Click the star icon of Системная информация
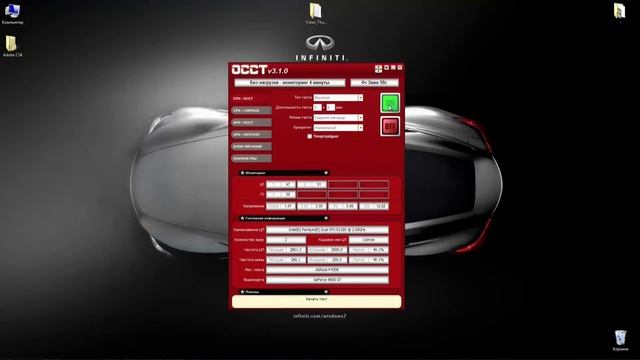The width and height of the screenshot is (640, 360). click(x=242, y=218)
